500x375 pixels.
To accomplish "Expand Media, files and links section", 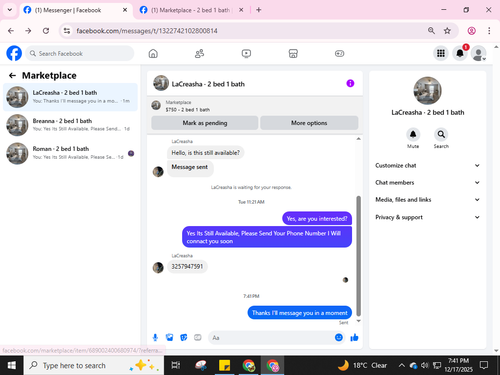I will 428,200.
